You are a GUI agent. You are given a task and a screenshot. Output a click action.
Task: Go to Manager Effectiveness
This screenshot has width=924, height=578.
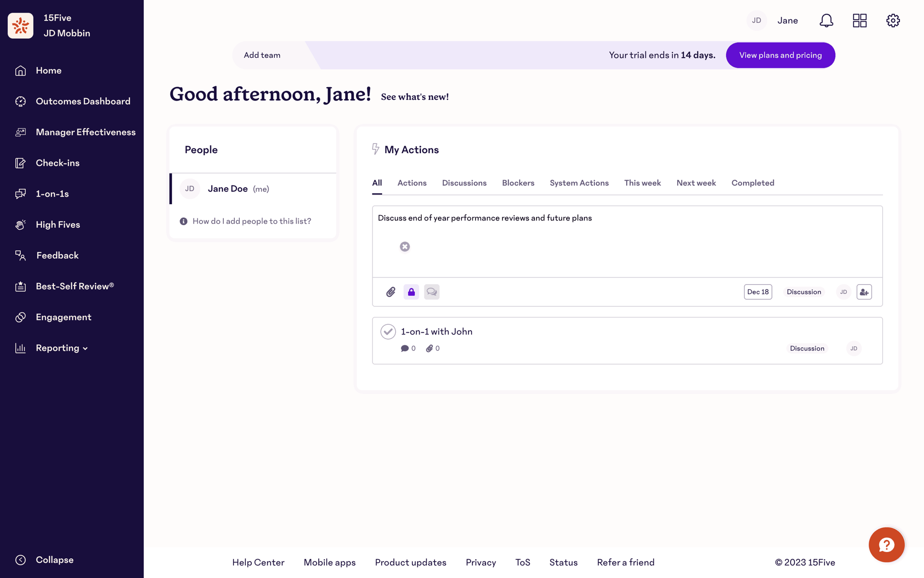click(75, 132)
